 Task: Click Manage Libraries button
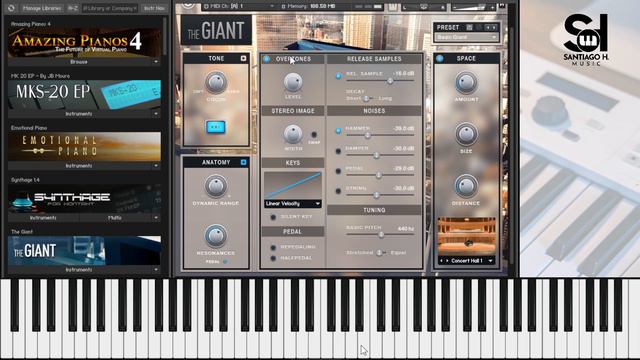tap(42, 8)
